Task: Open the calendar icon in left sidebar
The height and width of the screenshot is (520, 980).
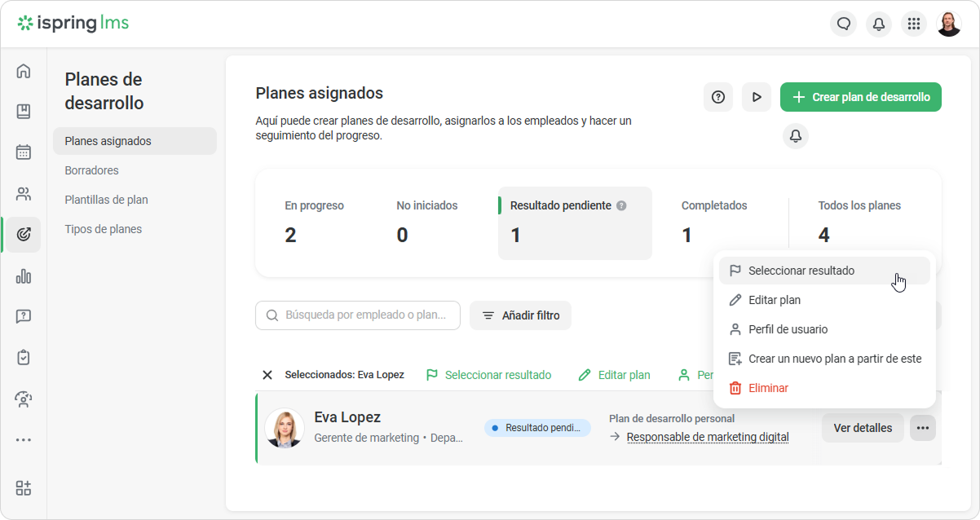Action: pyautogui.click(x=24, y=152)
